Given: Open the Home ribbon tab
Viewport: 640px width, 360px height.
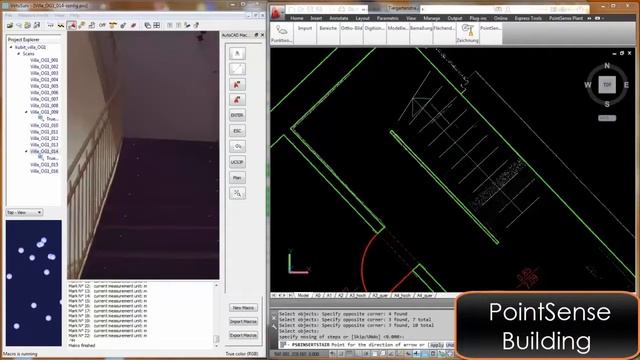Looking at the screenshot, I should (x=297, y=18).
